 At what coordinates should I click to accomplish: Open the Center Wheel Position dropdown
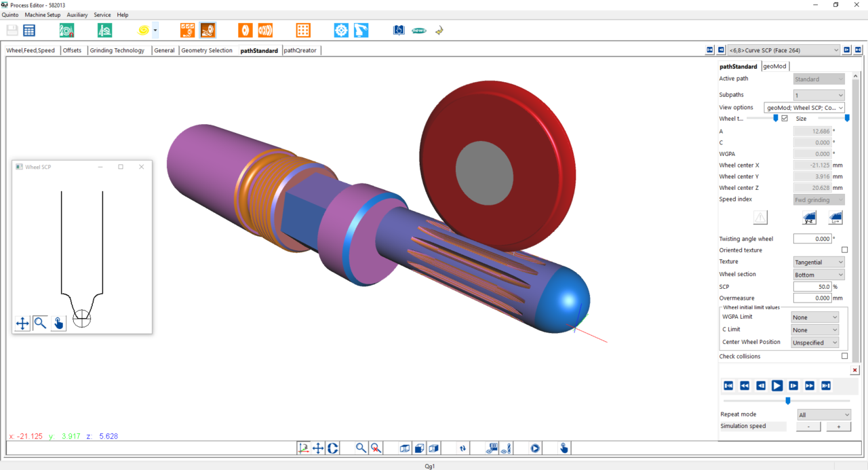click(815, 342)
